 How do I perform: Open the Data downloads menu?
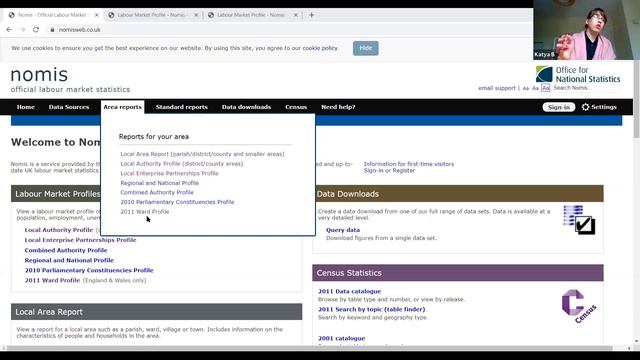[x=247, y=107]
